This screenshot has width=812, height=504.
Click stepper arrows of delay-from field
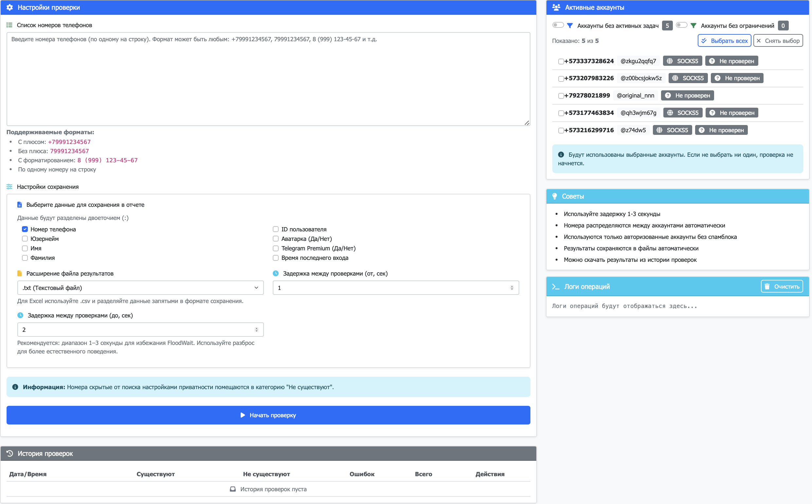pos(512,288)
